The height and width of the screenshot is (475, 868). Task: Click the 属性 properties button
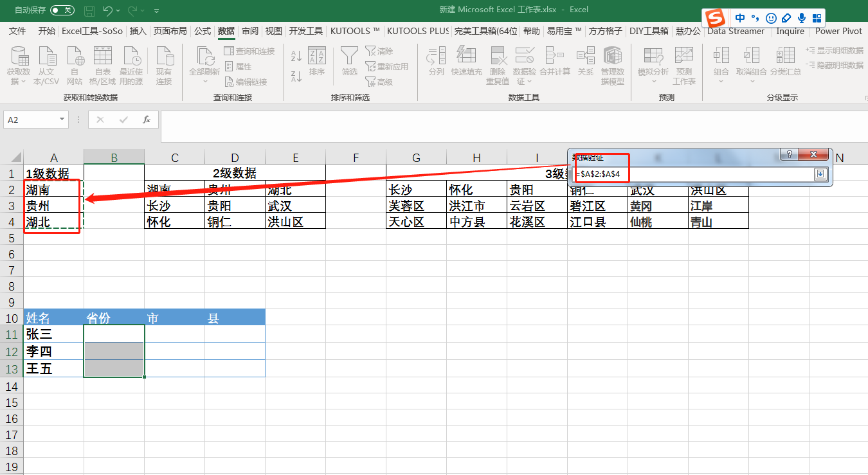[x=238, y=66]
